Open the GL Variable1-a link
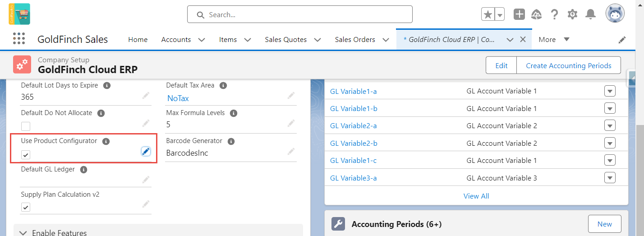Screen dimensions: 644x236 click(354, 91)
